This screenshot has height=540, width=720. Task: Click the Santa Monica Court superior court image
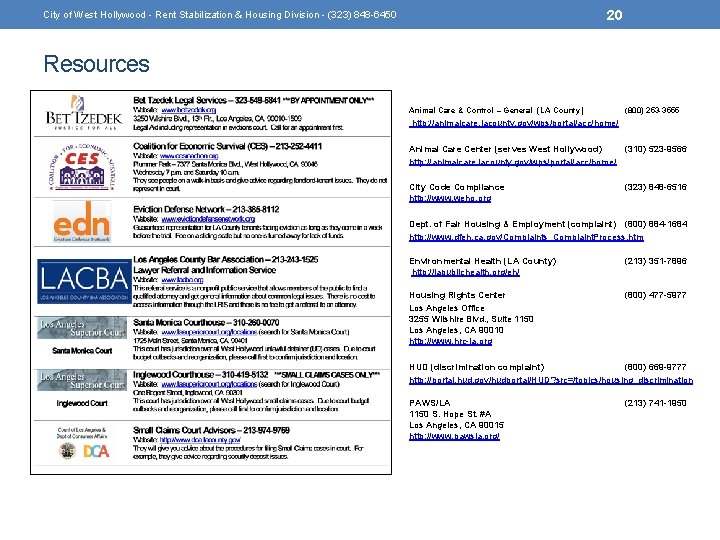click(82, 328)
